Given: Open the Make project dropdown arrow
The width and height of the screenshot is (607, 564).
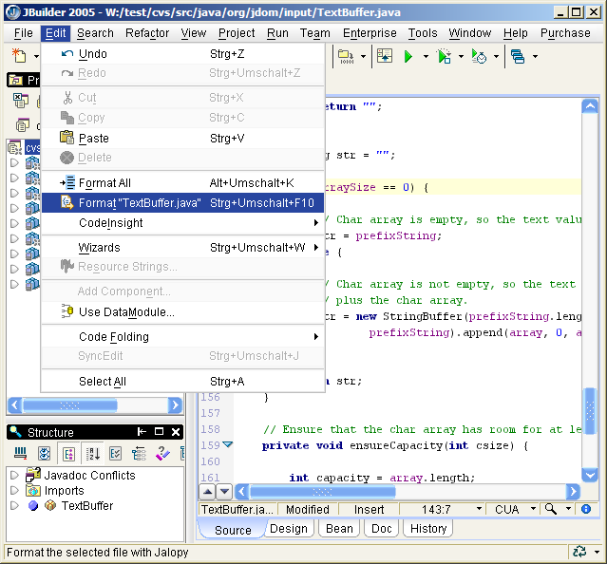Looking at the screenshot, I should point(363,57).
